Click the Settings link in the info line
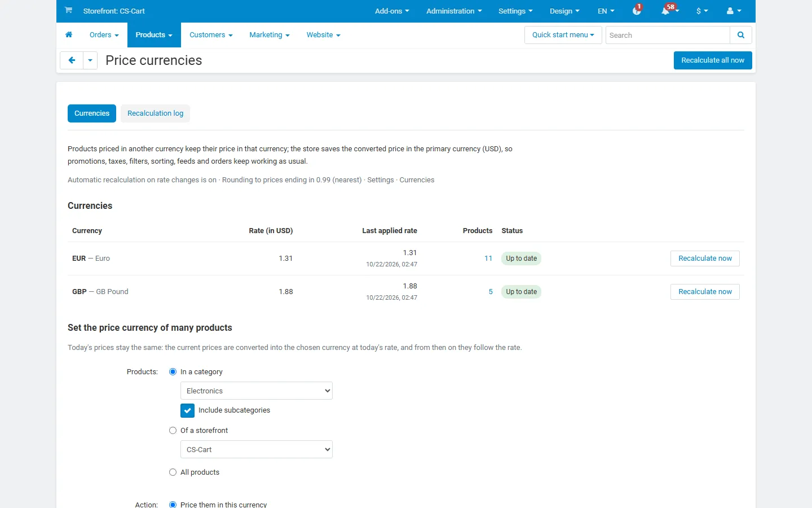812x508 pixels. 381,180
